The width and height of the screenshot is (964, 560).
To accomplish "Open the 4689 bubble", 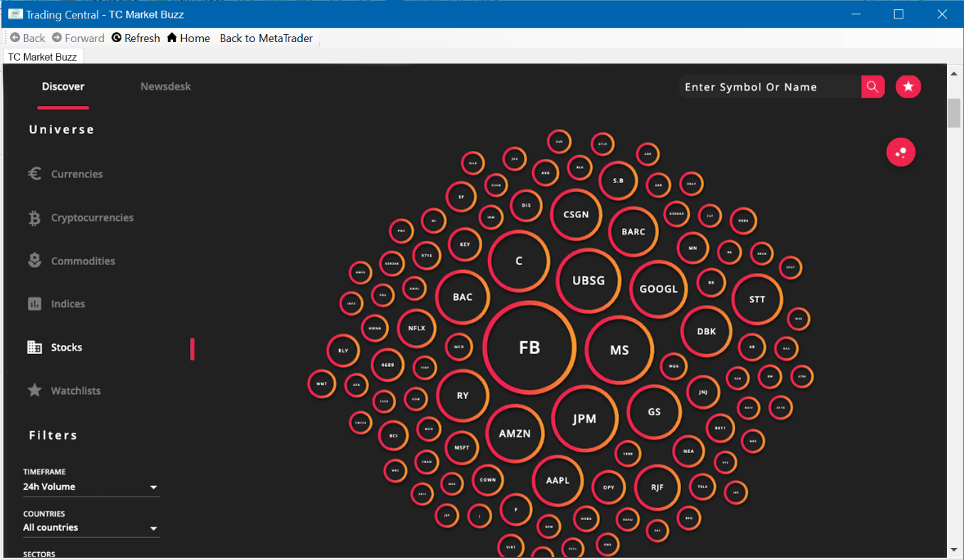I will tap(388, 365).
